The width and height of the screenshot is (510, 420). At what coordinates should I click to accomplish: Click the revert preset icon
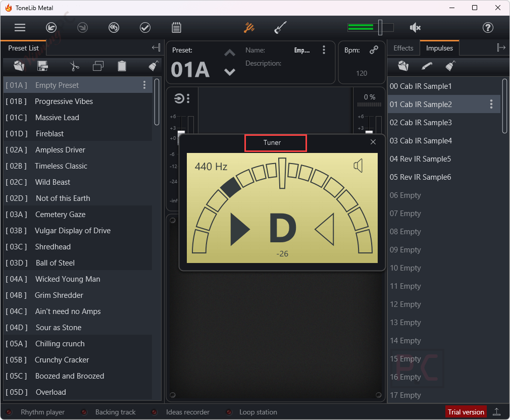tap(114, 28)
